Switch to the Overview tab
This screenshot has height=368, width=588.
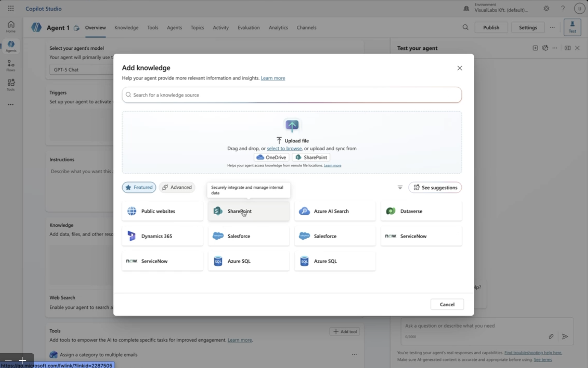[x=95, y=28]
